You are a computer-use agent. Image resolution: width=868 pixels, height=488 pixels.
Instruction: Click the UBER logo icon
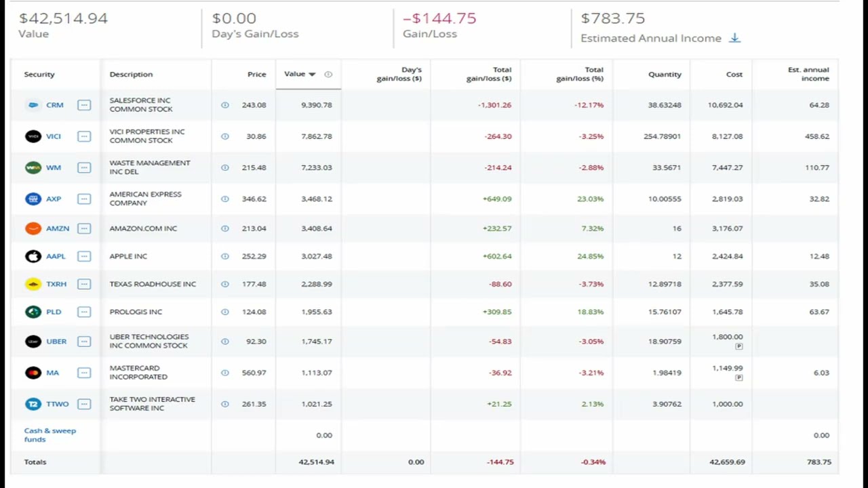(33, 341)
